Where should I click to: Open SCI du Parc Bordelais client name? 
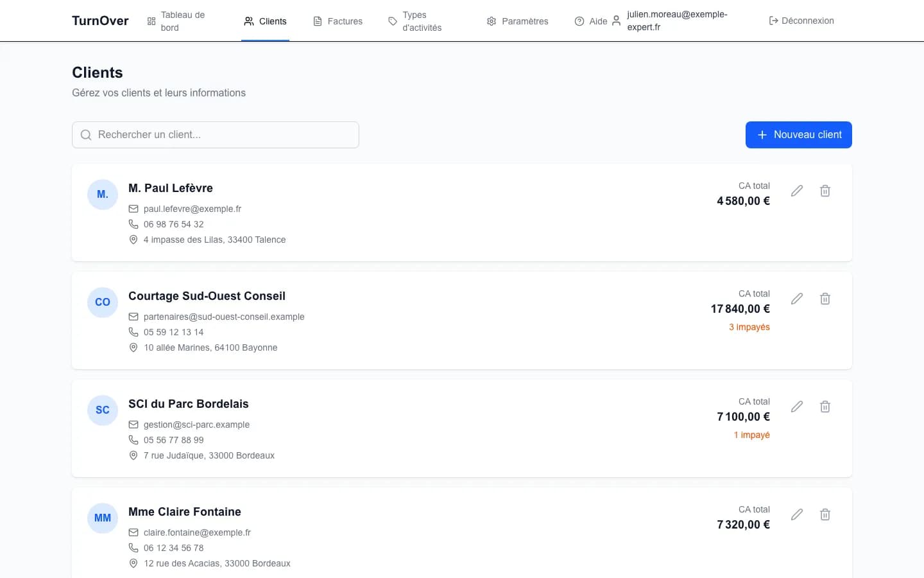[189, 404]
